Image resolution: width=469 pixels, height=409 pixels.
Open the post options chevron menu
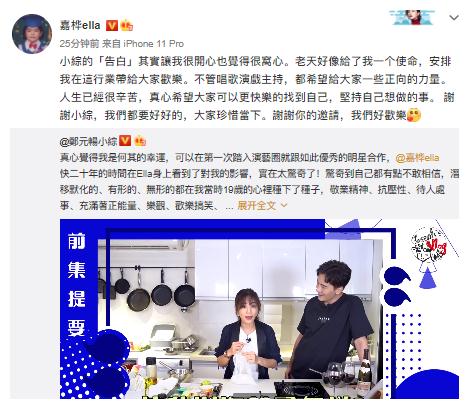click(x=454, y=17)
